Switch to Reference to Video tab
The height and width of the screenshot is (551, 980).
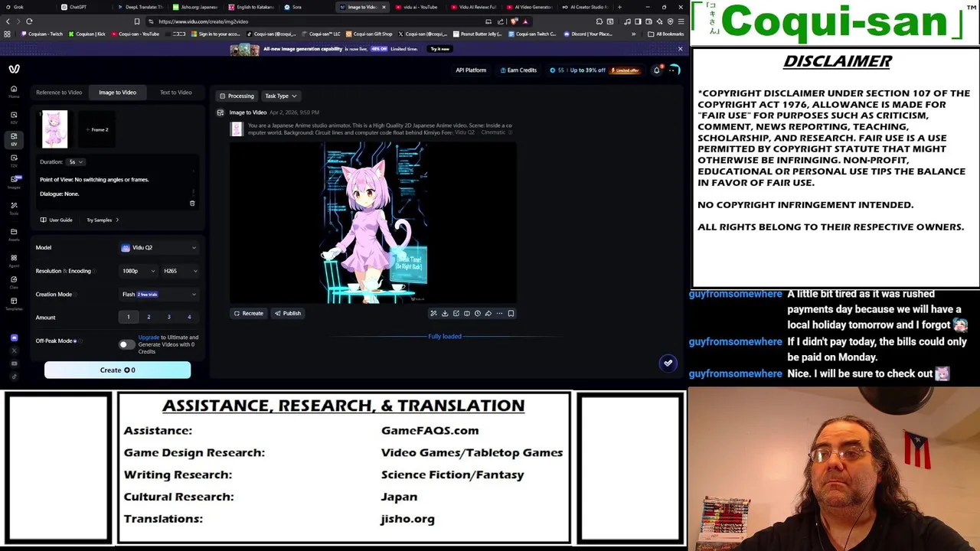(x=59, y=93)
